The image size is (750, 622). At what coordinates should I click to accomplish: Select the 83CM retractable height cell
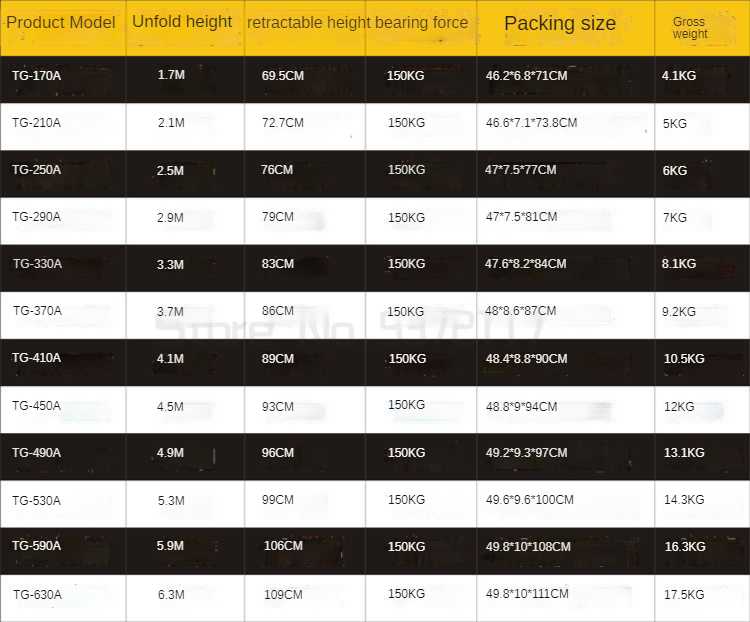[278, 264]
